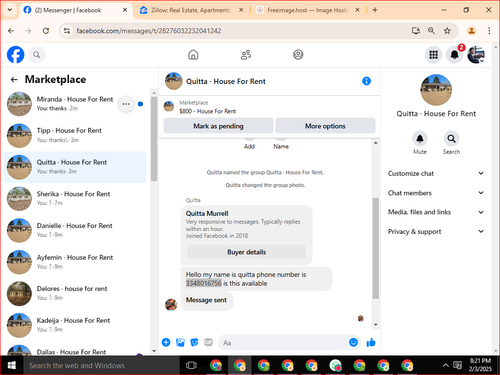This screenshot has width=500, height=375.
Task: Close the Freeimage.host tab
Action: coord(357,10)
